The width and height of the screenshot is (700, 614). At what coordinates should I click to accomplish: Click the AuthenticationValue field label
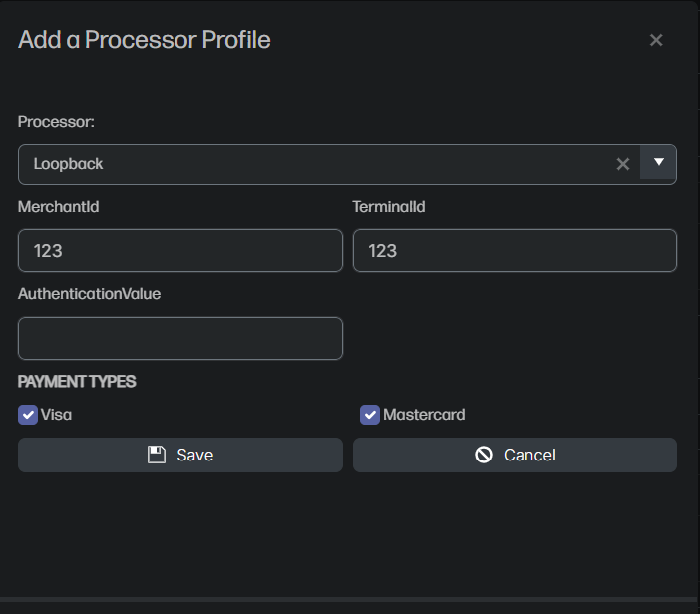[89, 294]
